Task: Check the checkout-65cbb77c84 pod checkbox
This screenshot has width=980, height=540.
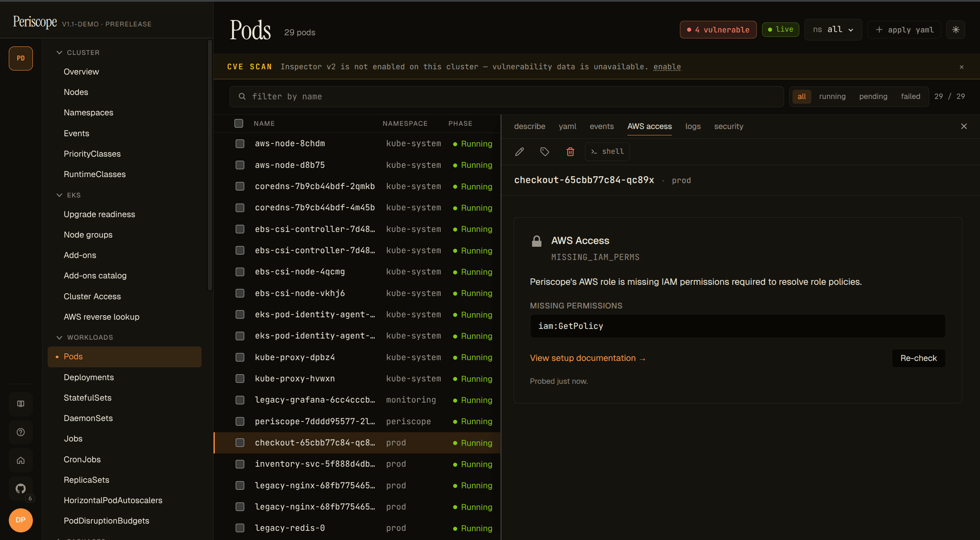Action: (240, 443)
